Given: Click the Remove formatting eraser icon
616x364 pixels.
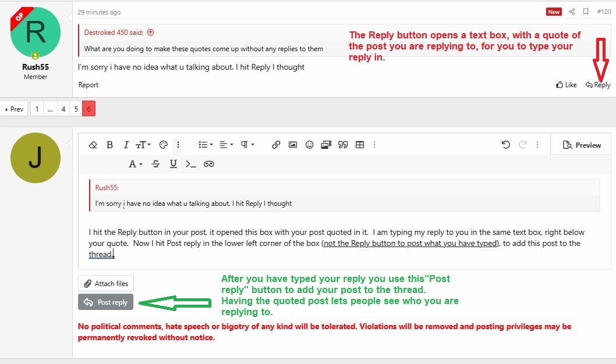Looking at the screenshot, I should click(x=93, y=145).
